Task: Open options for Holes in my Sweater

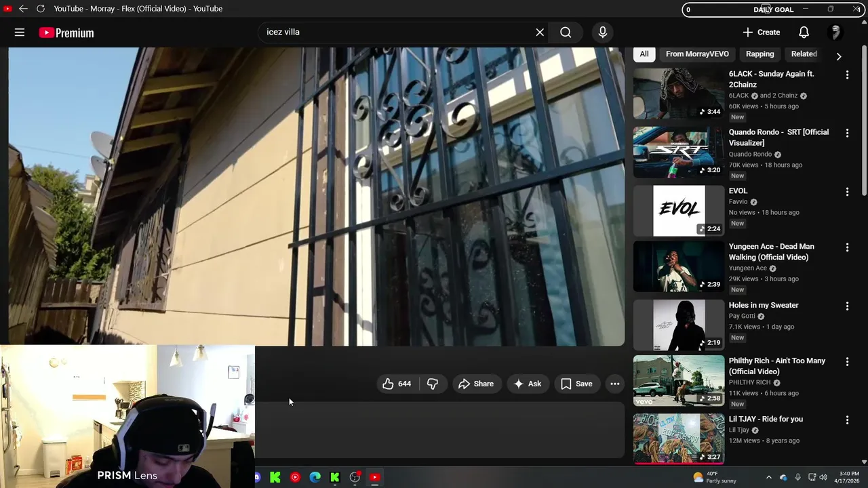Action: point(847,306)
